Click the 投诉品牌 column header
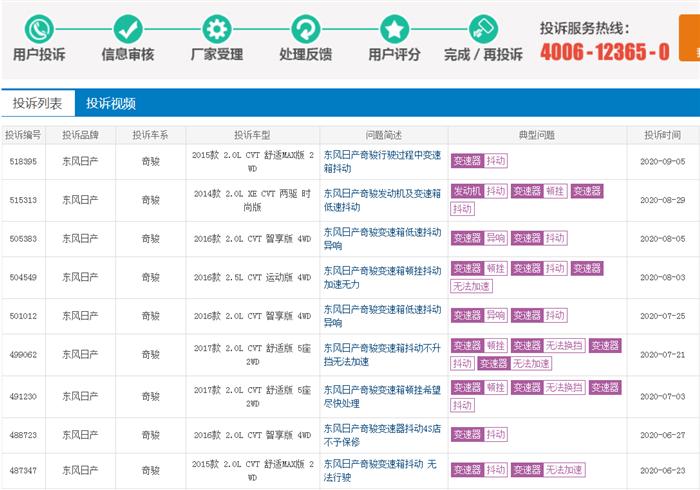700x490 pixels. pos(80,135)
